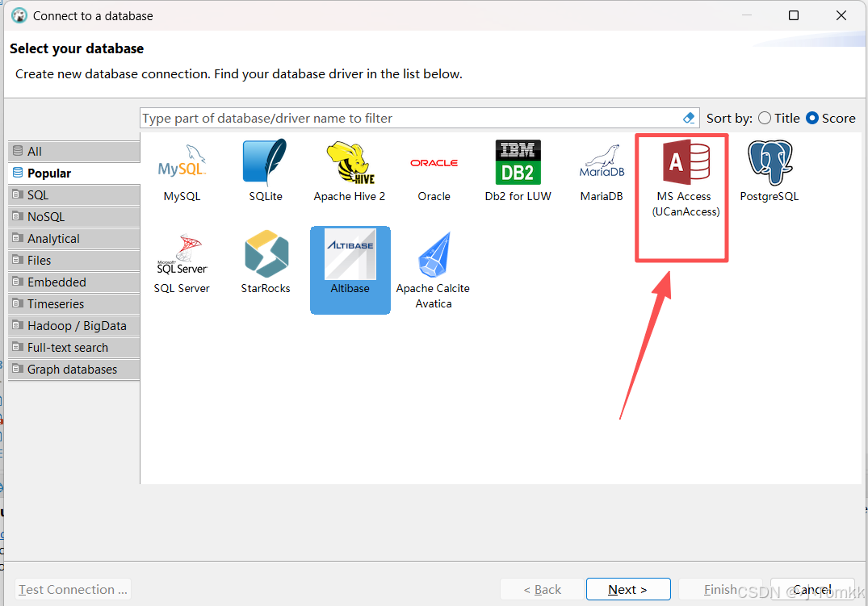Switch to the Popular category
Screen dimensions: 868x606
(x=74, y=173)
